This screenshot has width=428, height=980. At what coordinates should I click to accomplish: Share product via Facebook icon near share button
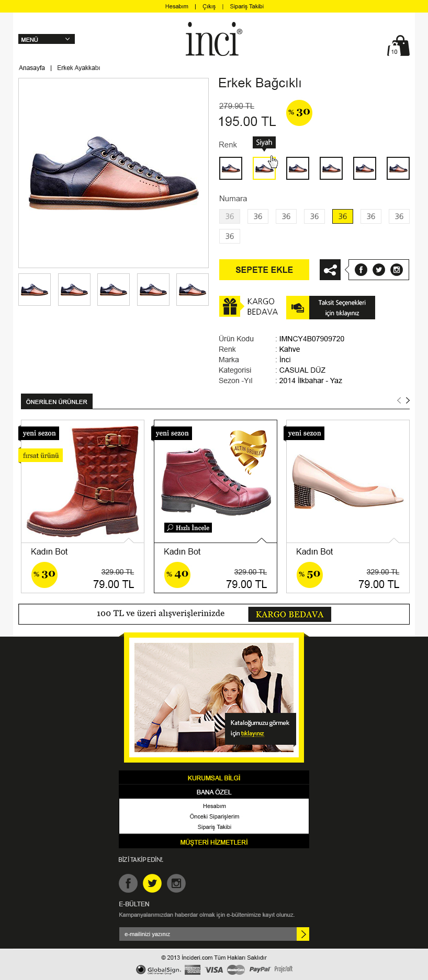click(361, 270)
